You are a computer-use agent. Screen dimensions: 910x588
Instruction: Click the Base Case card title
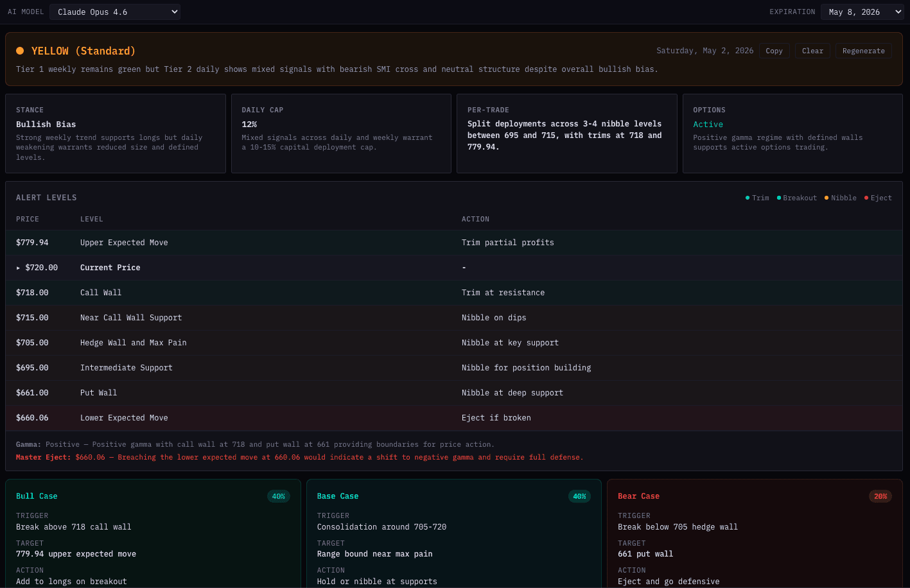click(x=338, y=496)
